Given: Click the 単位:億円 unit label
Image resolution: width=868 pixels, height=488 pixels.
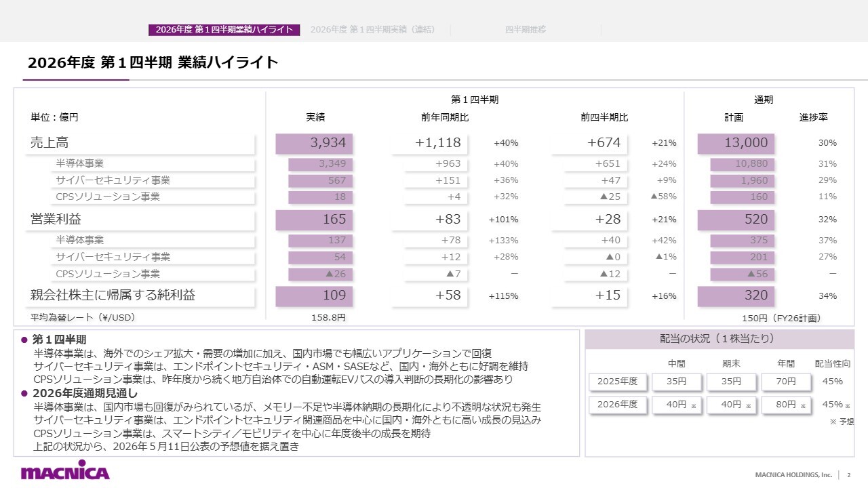Looking at the screenshot, I should click(x=54, y=117).
